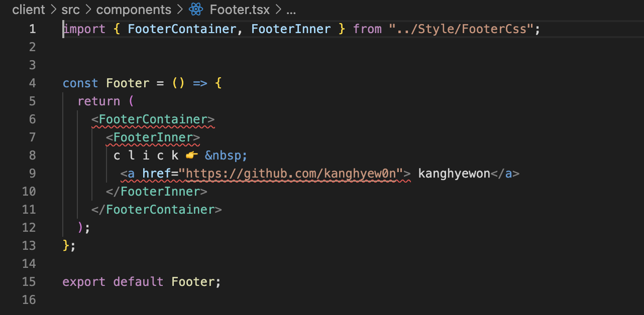Click the 'return' keyword on line 5
Image resolution: width=644 pixels, height=315 pixels.
[x=99, y=101]
